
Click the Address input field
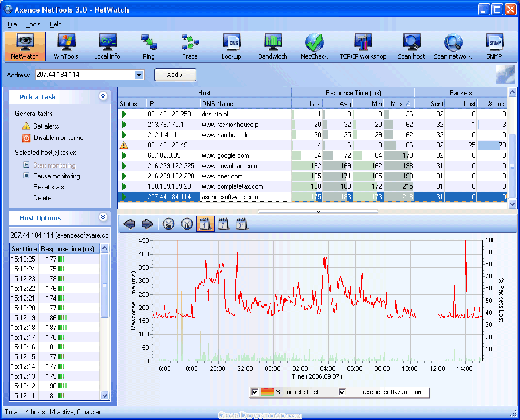pyautogui.click(x=85, y=75)
